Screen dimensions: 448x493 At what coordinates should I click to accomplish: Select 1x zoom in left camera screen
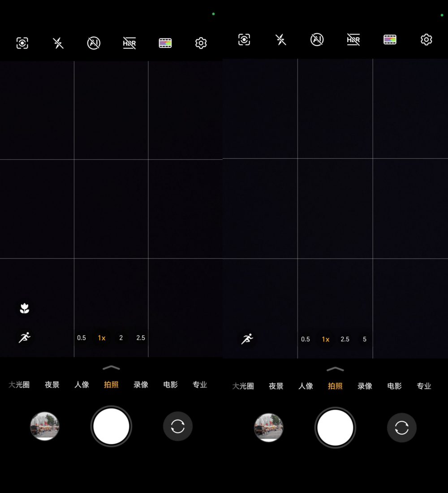point(102,338)
